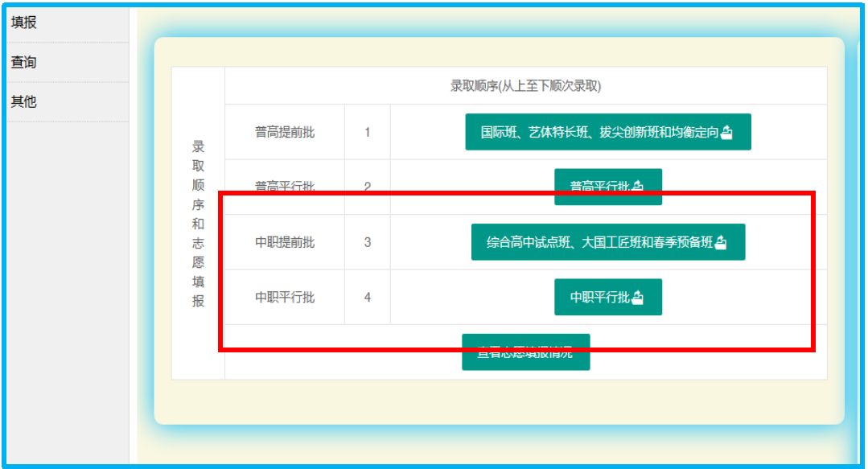Image resolution: width=868 pixels, height=469 pixels.
Task: Click the edit icon on 综合高中试点班 button
Action: click(721, 243)
